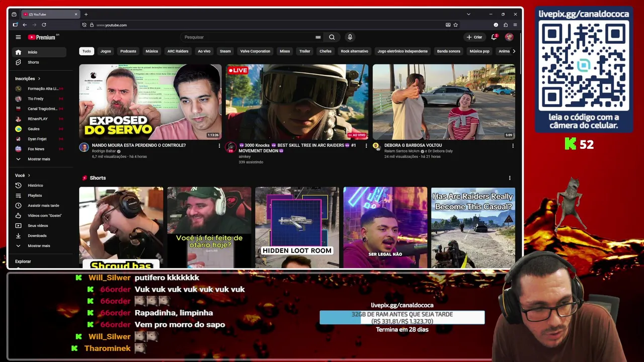This screenshot has height=362, width=644.
Task: Select the ARC Raiders filter chip
Action: [x=178, y=51]
